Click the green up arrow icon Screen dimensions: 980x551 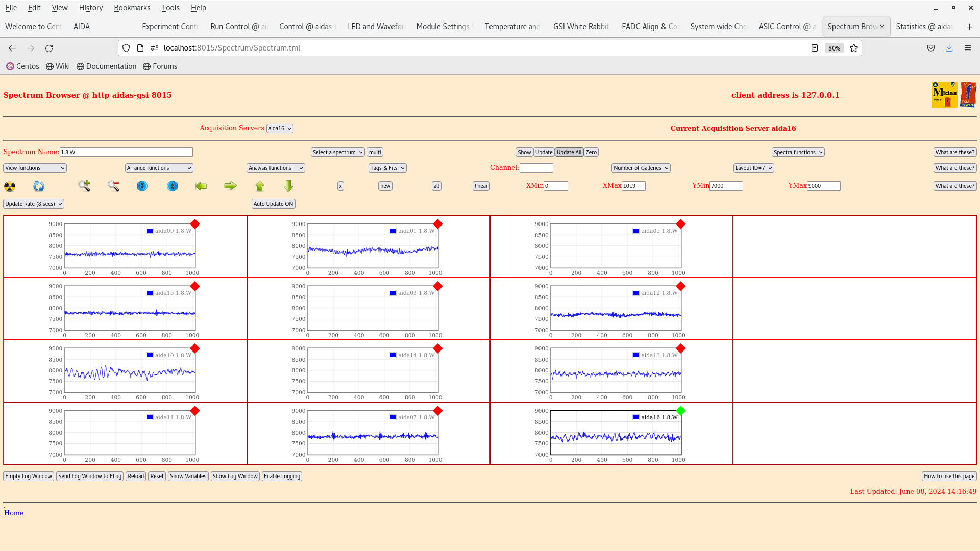[260, 186]
